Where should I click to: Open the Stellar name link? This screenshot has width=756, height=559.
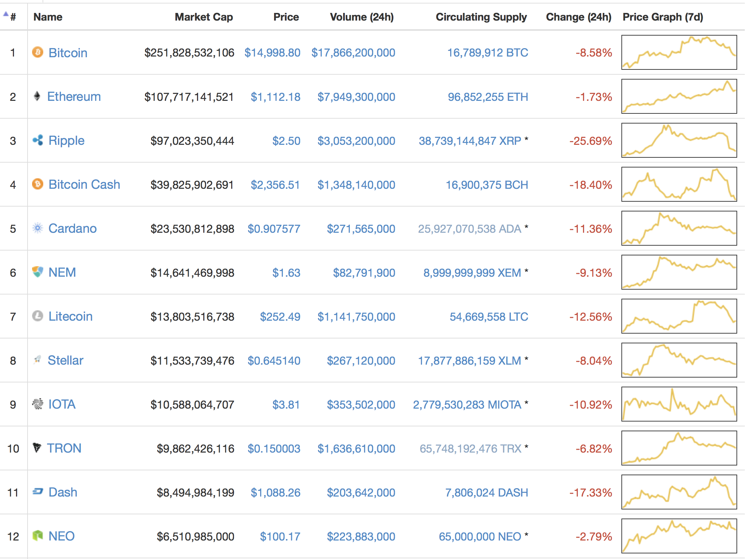[66, 360]
